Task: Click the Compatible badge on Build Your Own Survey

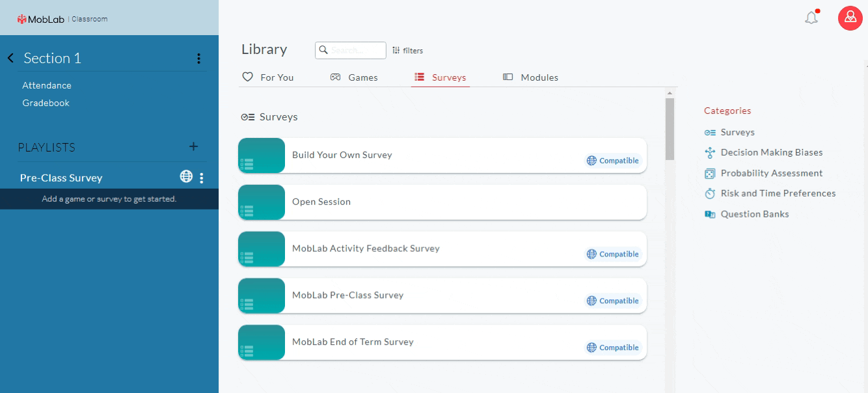Action: coord(613,161)
